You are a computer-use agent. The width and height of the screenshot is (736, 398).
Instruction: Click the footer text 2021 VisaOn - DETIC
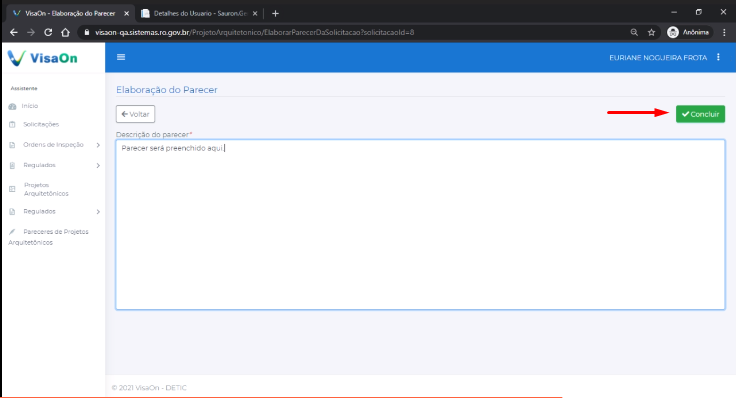[149, 388]
